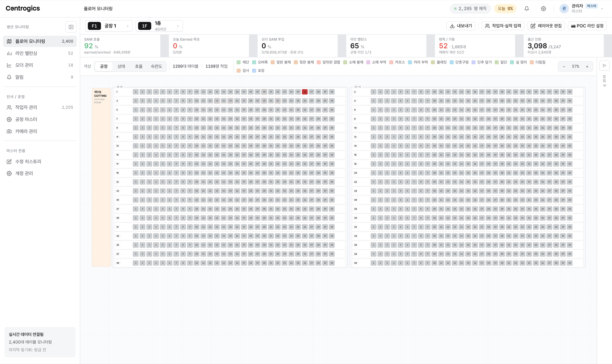Click the Centrogics logo
The image size is (612, 364).
click(23, 9)
